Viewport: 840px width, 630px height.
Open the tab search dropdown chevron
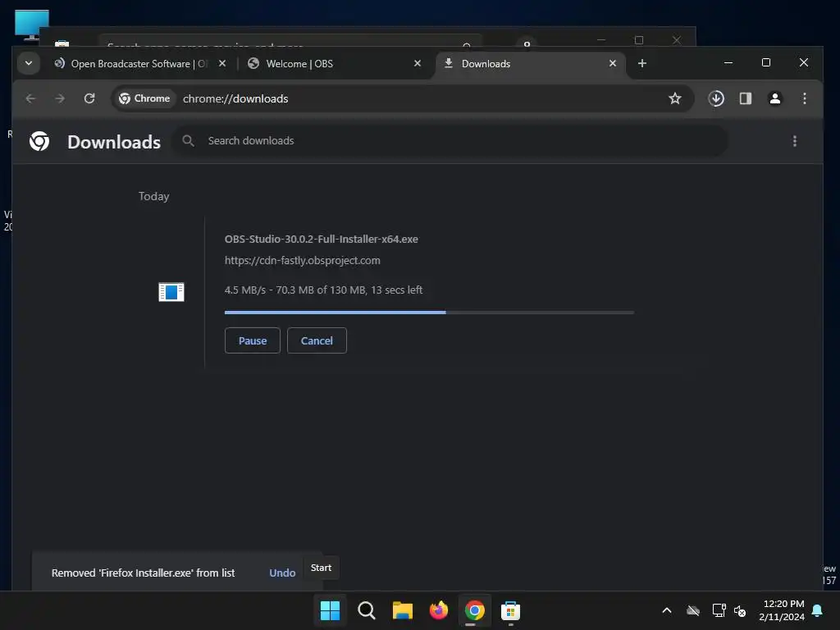[x=29, y=63]
